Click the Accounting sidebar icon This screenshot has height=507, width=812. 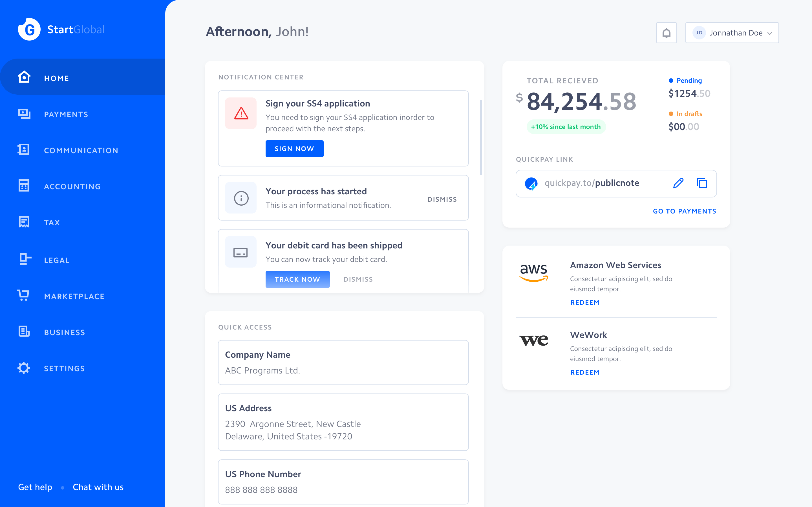tap(24, 186)
